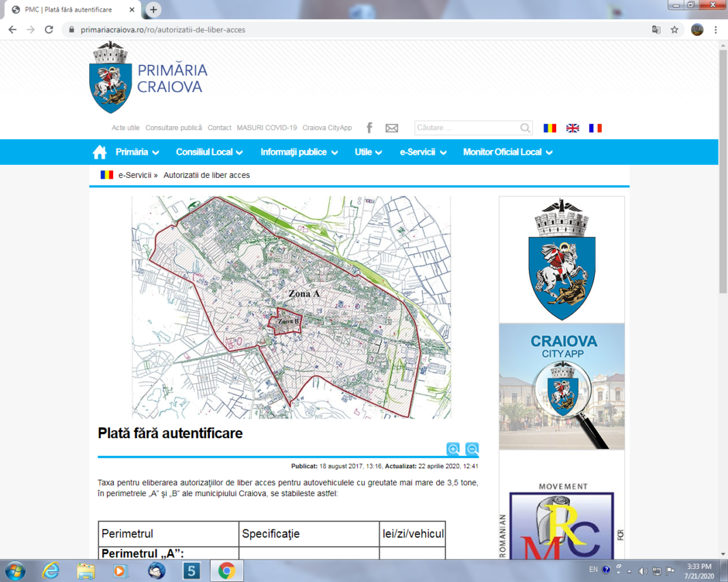Viewport: 728px width, 582px height.
Task: Click the zoom-in text size icon
Action: click(454, 449)
